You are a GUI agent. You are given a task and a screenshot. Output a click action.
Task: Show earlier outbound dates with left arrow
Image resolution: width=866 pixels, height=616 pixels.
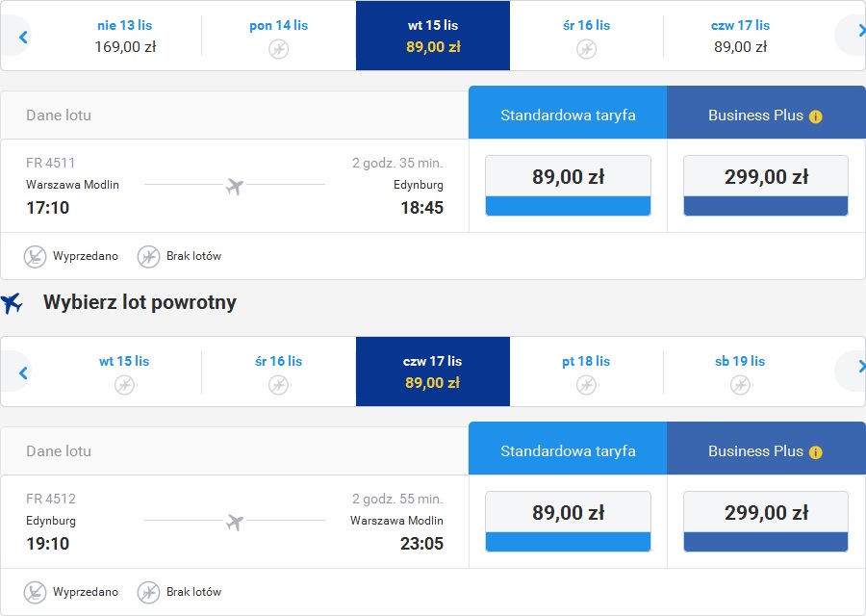point(23,37)
